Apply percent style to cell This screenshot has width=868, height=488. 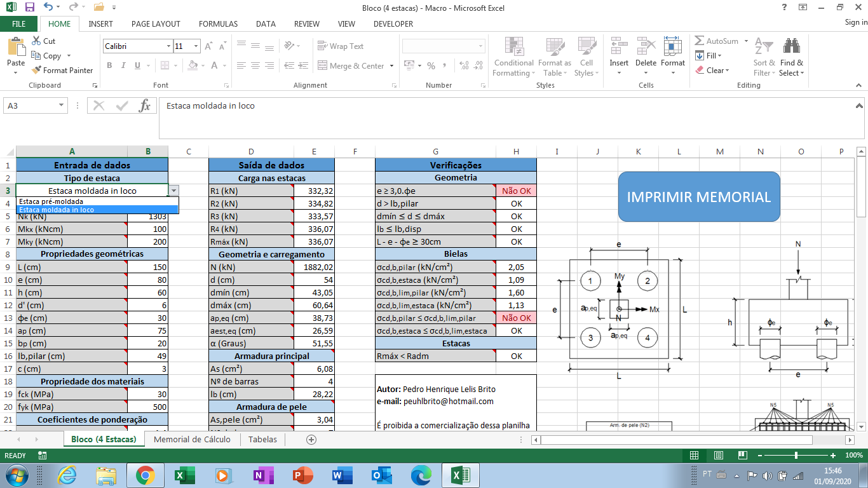point(431,65)
